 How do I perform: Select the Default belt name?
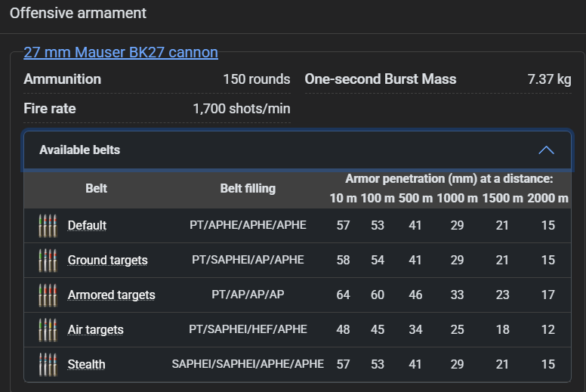click(x=87, y=225)
